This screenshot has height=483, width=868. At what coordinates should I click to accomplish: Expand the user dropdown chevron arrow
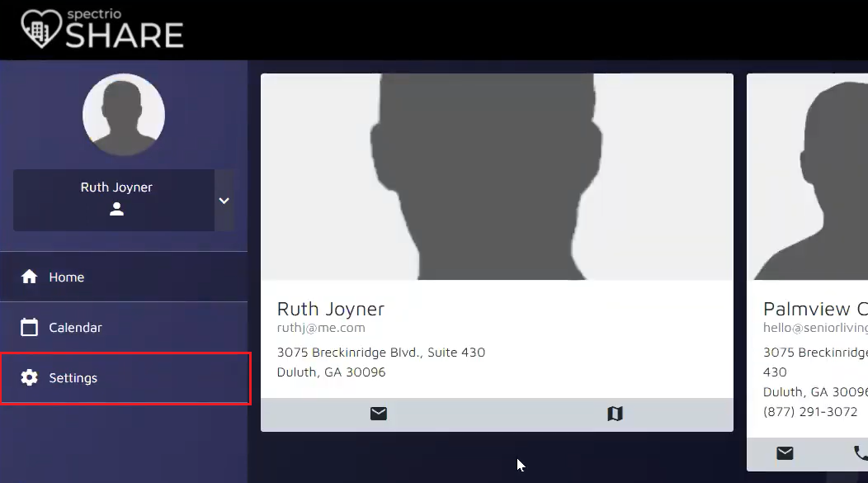[x=224, y=201]
